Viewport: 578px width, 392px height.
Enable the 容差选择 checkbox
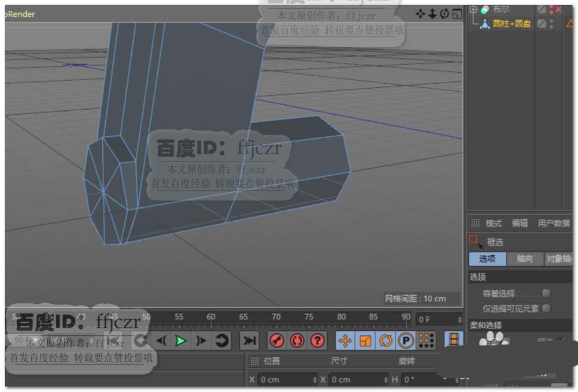(x=546, y=293)
